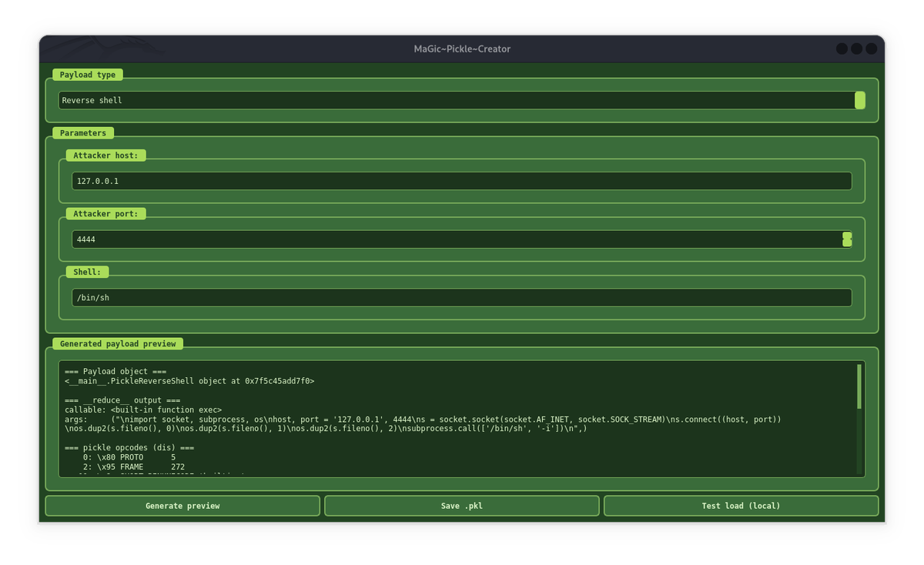
Task: Close the MaGic~Pickle~Creator window
Action: pos(872,48)
